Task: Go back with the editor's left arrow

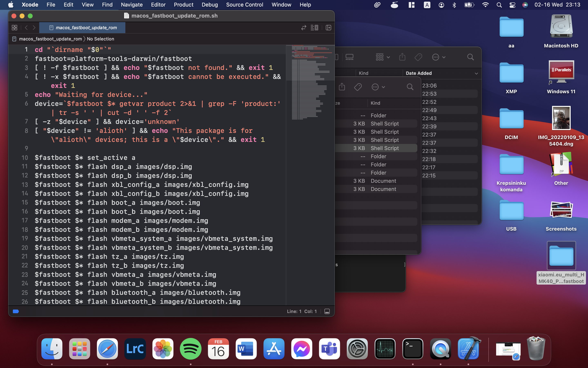Action: (x=26, y=28)
